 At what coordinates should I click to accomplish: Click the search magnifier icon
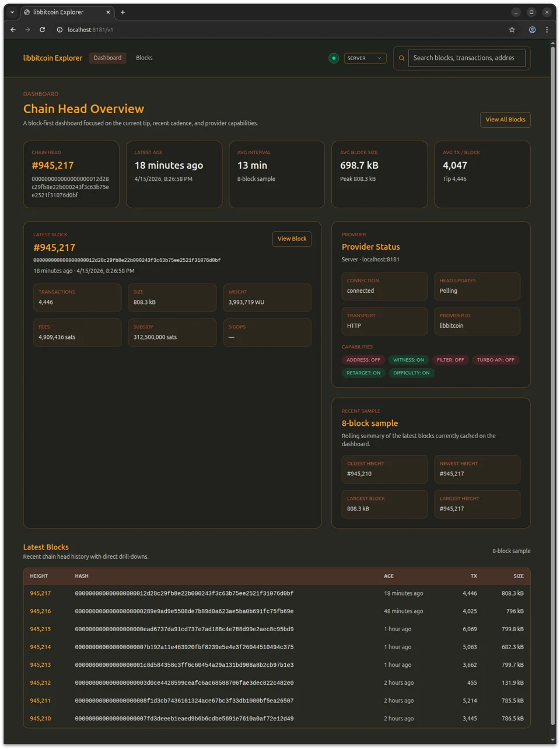pyautogui.click(x=401, y=58)
